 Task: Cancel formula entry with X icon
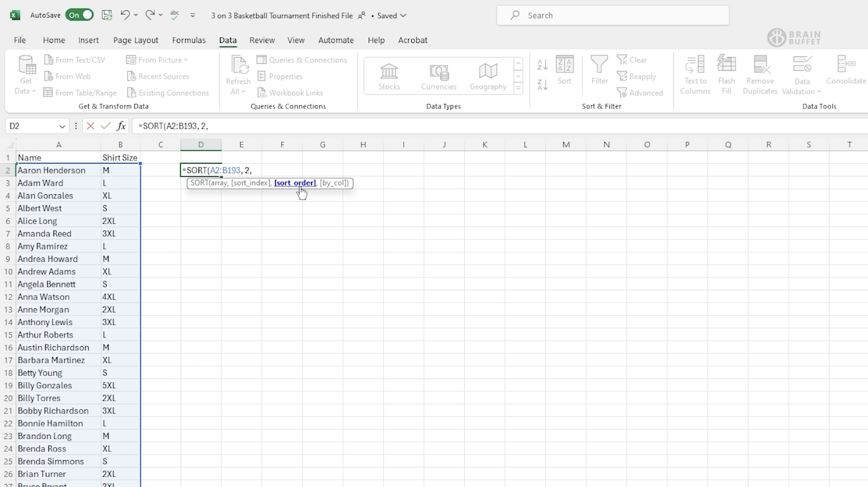(x=90, y=126)
